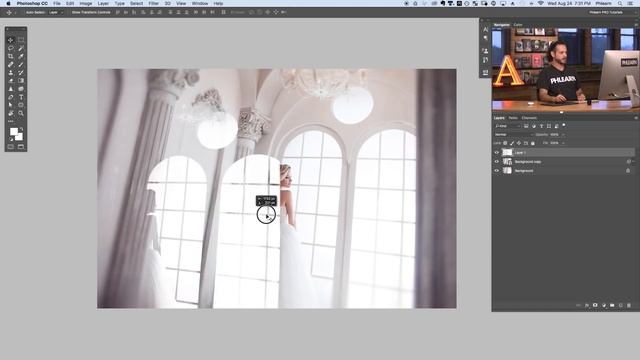This screenshot has width=640, height=360.
Task: Select the Move tool in the toolbox
Action: (11, 40)
